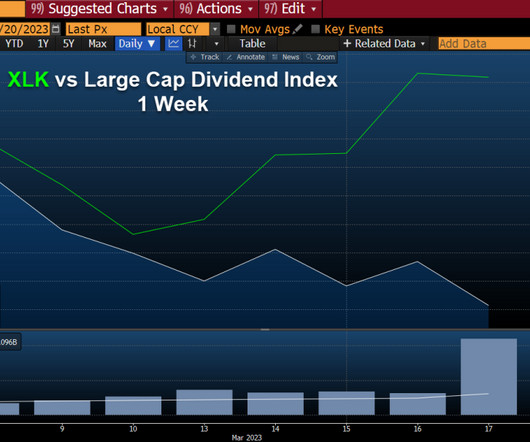Image resolution: width=530 pixels, height=442 pixels.
Task: Select the YTD range tab
Action: 14,44
